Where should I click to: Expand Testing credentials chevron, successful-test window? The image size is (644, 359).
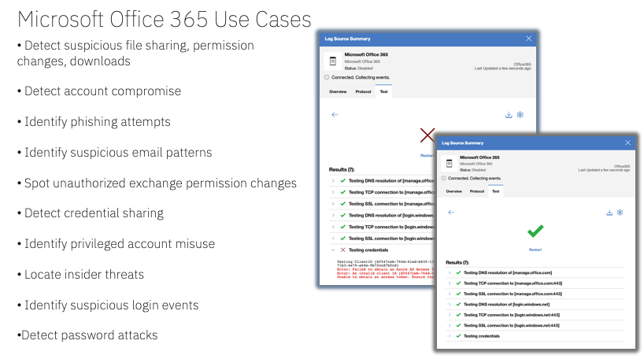[x=450, y=336]
